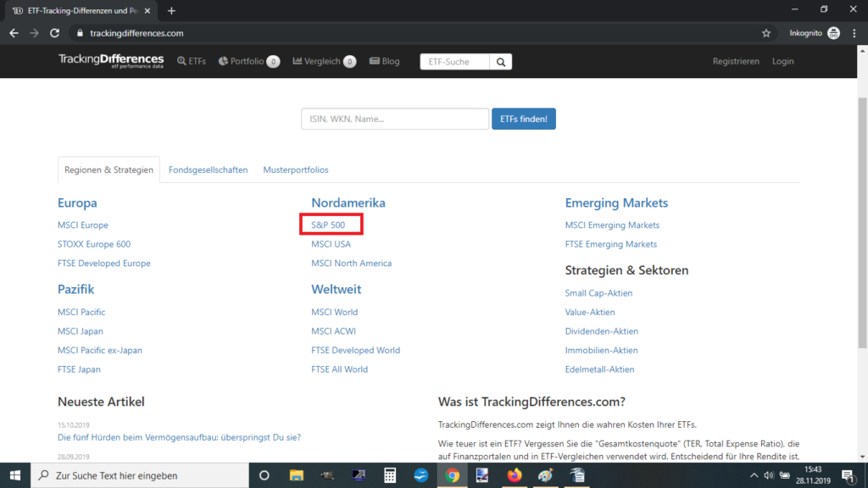Click Chrome icon in taskbar
This screenshot has height=488, width=868.
[x=453, y=475]
